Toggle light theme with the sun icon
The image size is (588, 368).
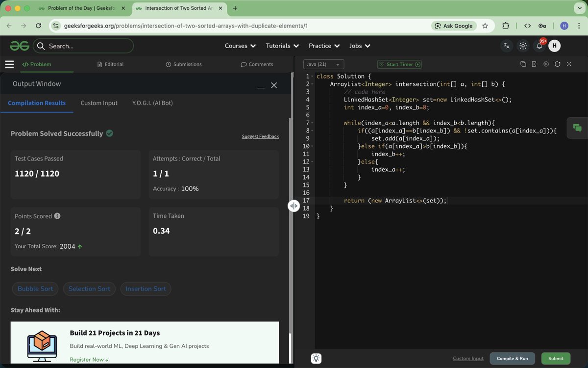click(x=523, y=46)
